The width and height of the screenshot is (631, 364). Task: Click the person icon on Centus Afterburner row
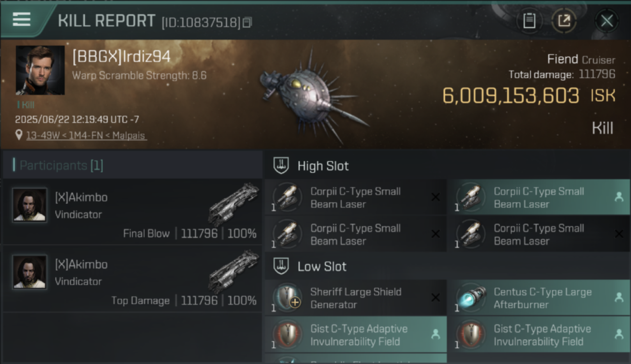[619, 298]
